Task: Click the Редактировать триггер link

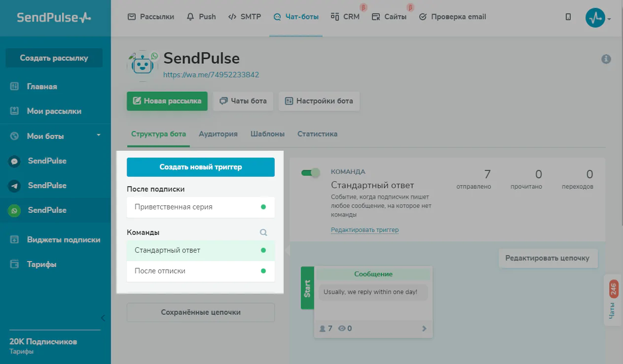Action: 364,230
